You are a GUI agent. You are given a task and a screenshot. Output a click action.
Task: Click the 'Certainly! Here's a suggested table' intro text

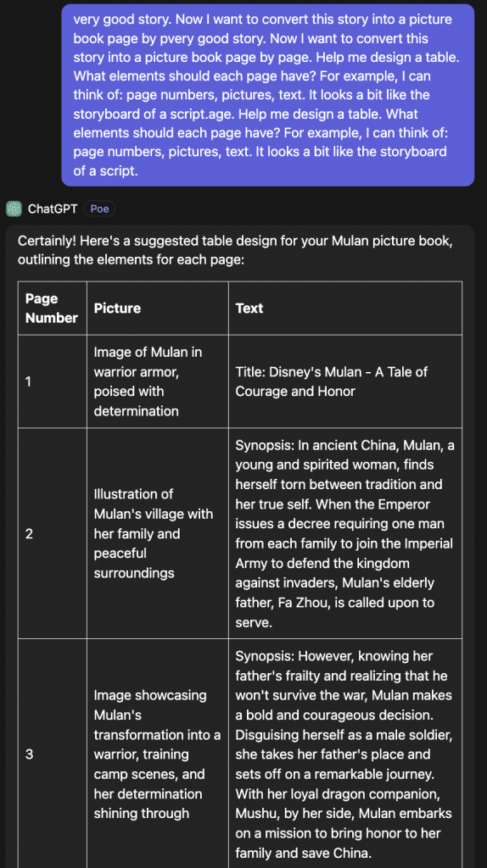[236, 250]
